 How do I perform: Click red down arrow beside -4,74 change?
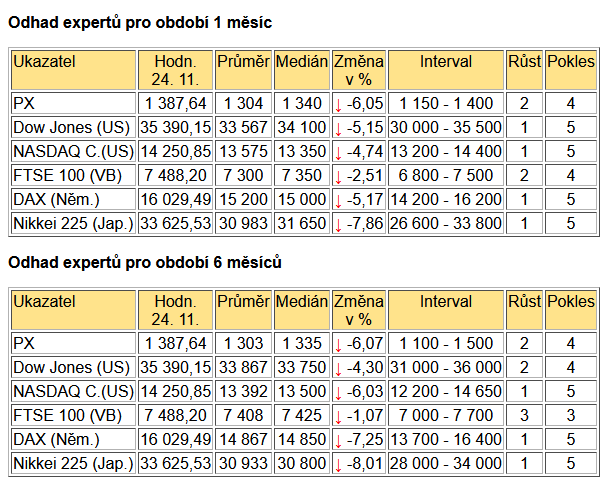point(338,152)
